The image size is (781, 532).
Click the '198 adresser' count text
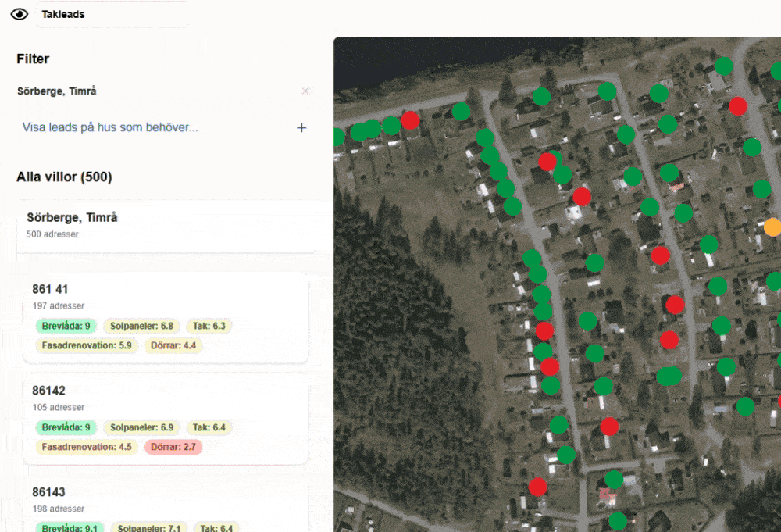click(59, 509)
